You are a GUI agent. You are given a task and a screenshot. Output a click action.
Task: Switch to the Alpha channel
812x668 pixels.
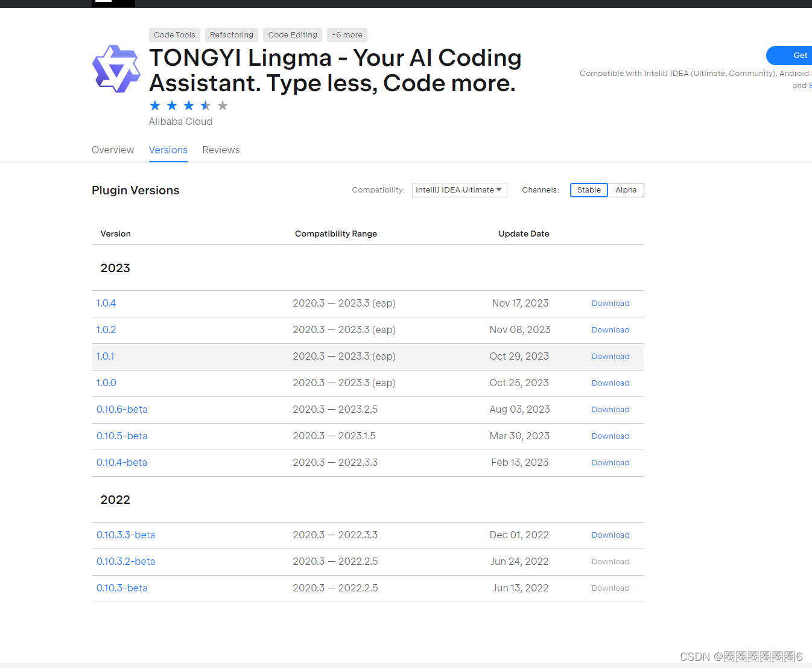pos(626,190)
